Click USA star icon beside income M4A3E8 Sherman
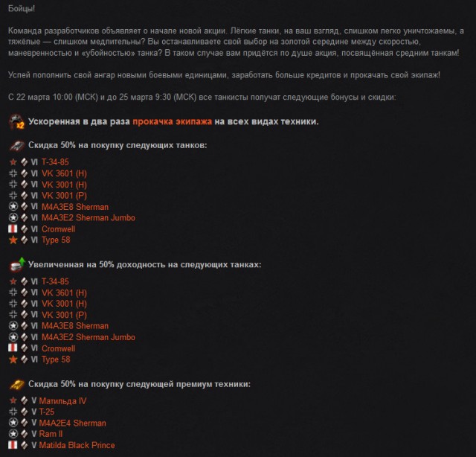 (13, 326)
